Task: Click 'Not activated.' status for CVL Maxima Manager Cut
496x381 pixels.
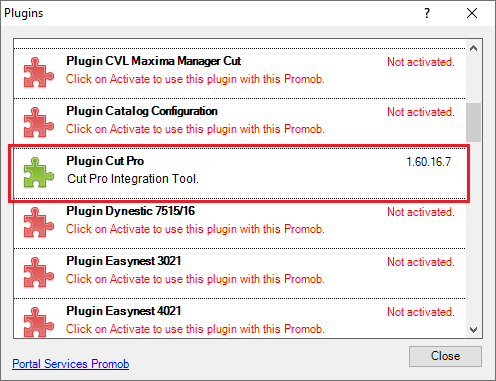Action: click(421, 62)
